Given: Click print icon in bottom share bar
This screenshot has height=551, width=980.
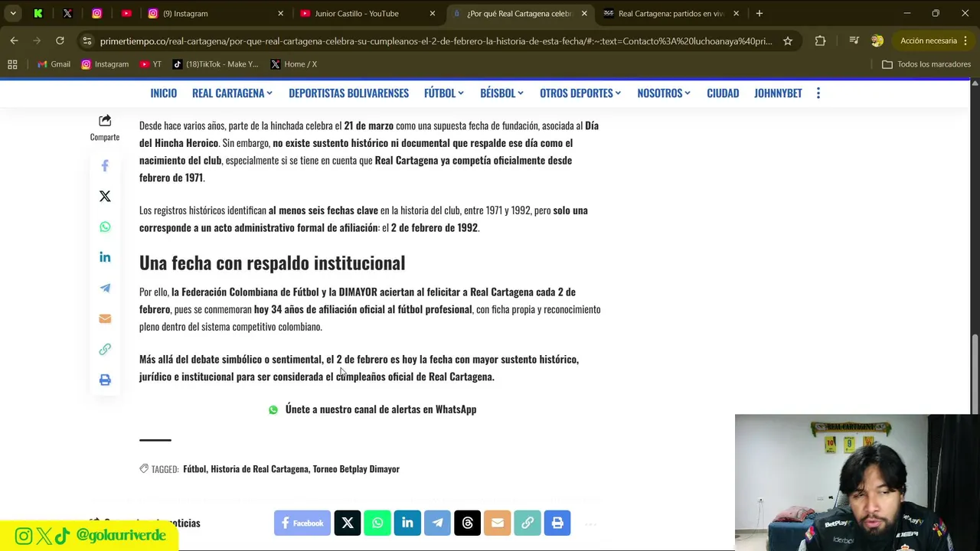Looking at the screenshot, I should [557, 523].
